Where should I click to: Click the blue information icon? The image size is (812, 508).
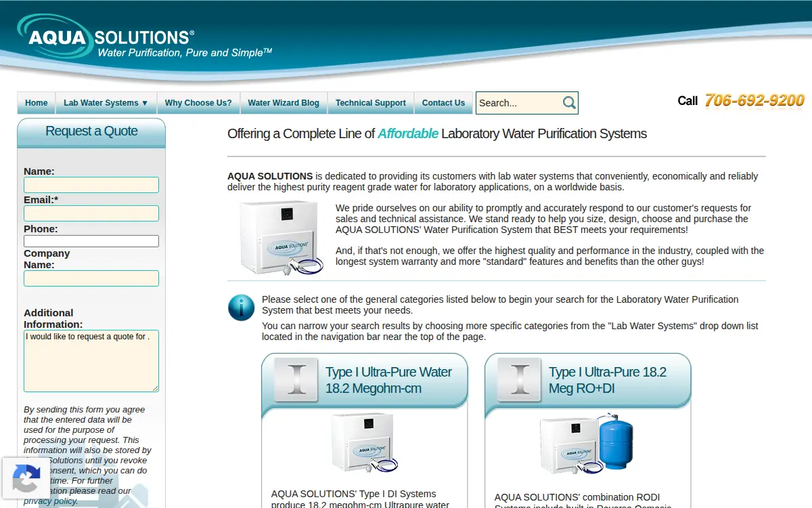click(242, 308)
